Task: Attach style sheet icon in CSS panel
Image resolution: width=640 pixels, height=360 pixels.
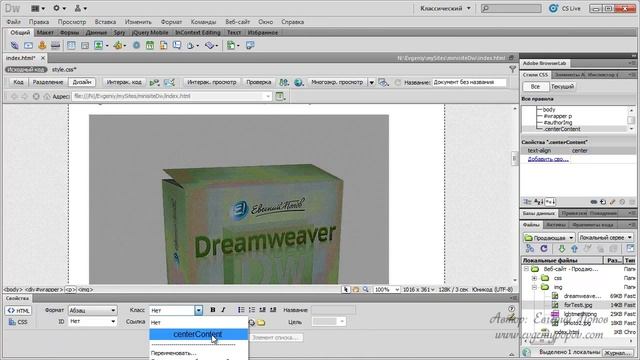Action: pyautogui.click(x=594, y=202)
